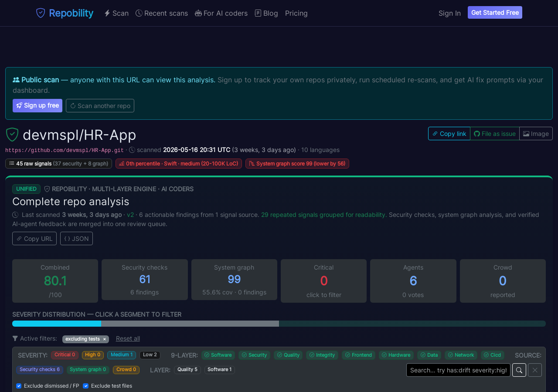Click the Public scan people icon

pos(16,80)
